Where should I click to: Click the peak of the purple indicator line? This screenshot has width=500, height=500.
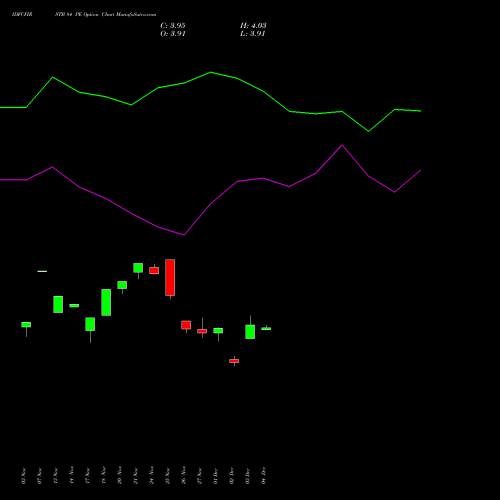point(342,145)
